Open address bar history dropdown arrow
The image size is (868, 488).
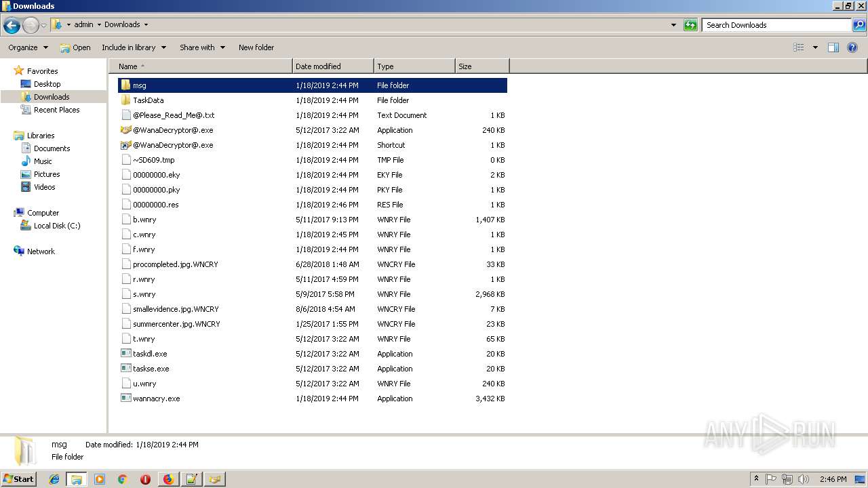click(673, 25)
